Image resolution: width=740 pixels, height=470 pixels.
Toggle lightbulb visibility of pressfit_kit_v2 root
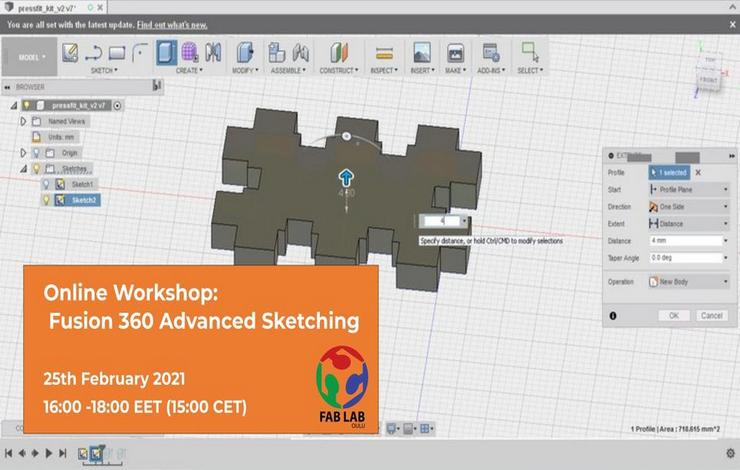coord(27,105)
